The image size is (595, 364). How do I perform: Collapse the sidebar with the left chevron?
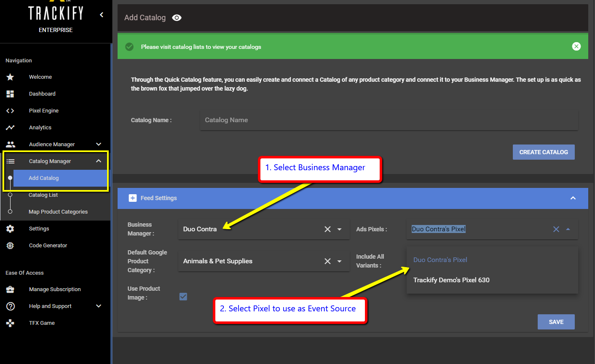tap(102, 15)
